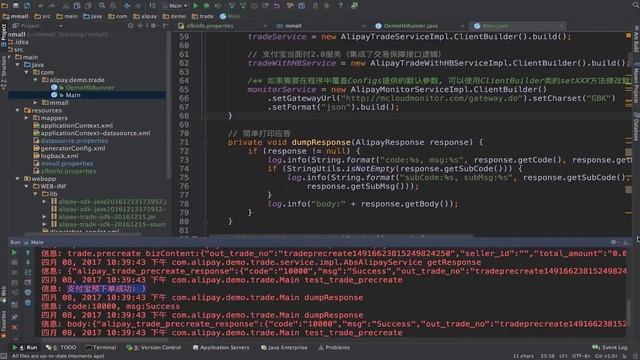Open Java Enterprise tool window
Image resolution: width=640 pixels, height=360 pixels.
(x=284, y=347)
